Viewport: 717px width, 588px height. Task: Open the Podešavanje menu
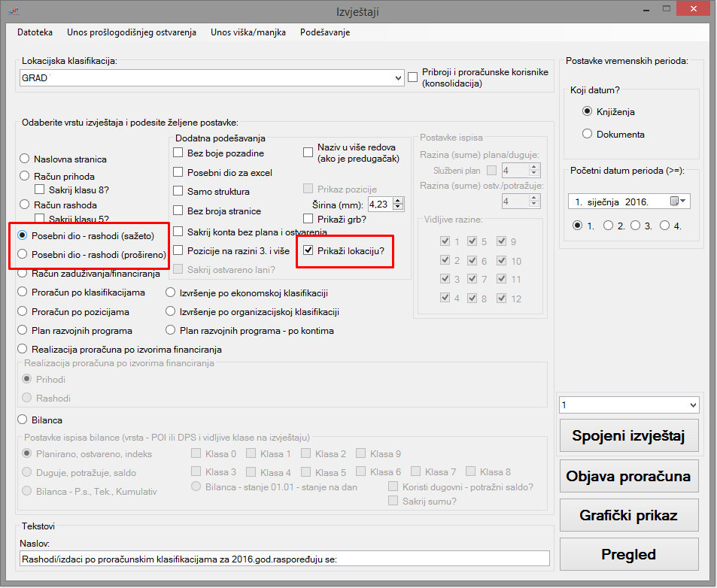click(x=324, y=32)
